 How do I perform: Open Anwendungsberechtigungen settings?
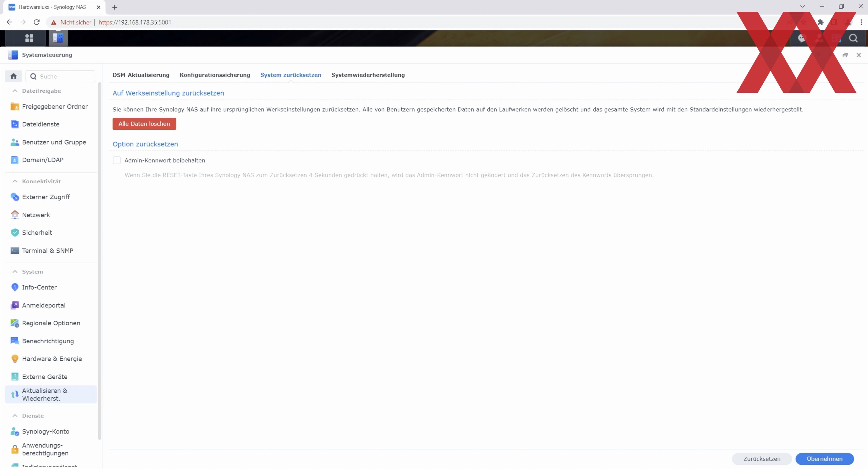pyautogui.click(x=51, y=450)
